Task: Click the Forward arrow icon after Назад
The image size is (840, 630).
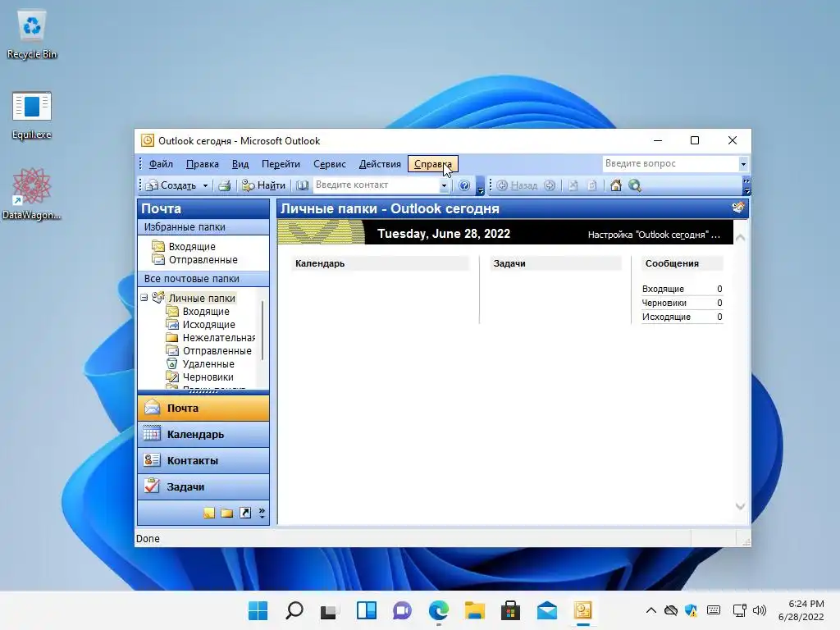Action: pyautogui.click(x=550, y=185)
